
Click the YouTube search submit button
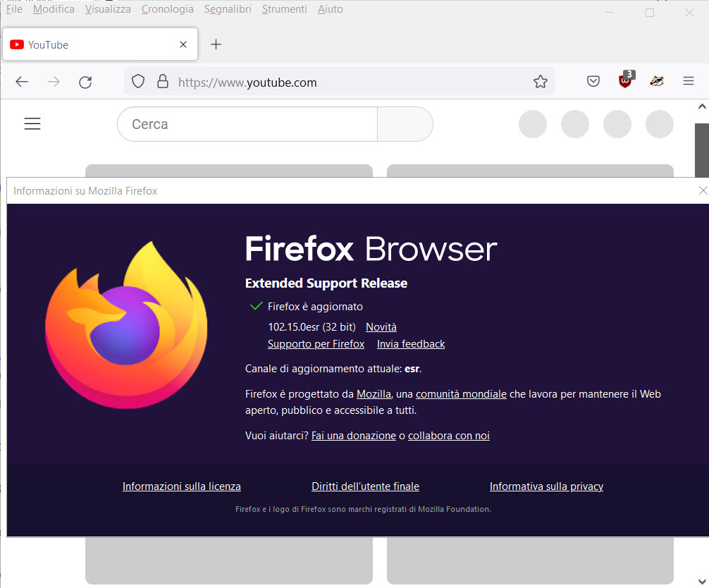click(x=405, y=124)
